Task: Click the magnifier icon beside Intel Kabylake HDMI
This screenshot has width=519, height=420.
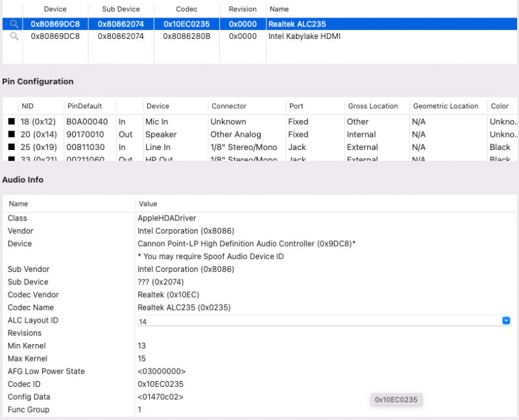Action: pyautogui.click(x=14, y=36)
